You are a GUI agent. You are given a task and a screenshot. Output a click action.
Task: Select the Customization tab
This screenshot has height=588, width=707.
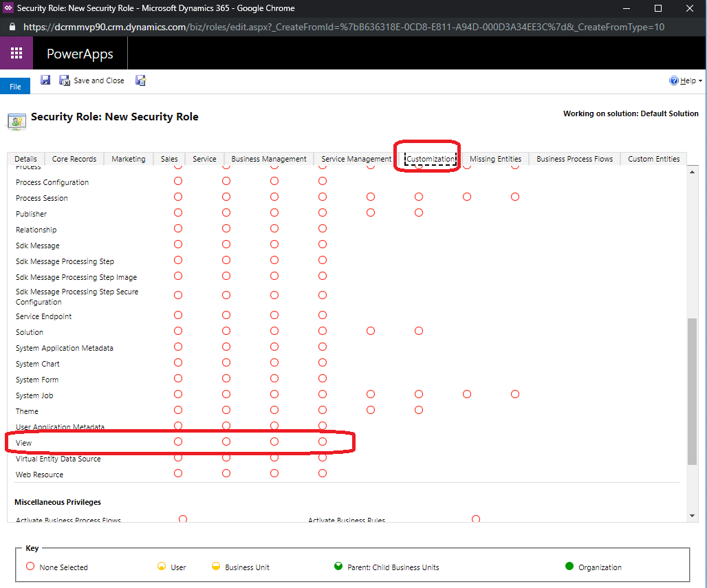pyautogui.click(x=431, y=159)
